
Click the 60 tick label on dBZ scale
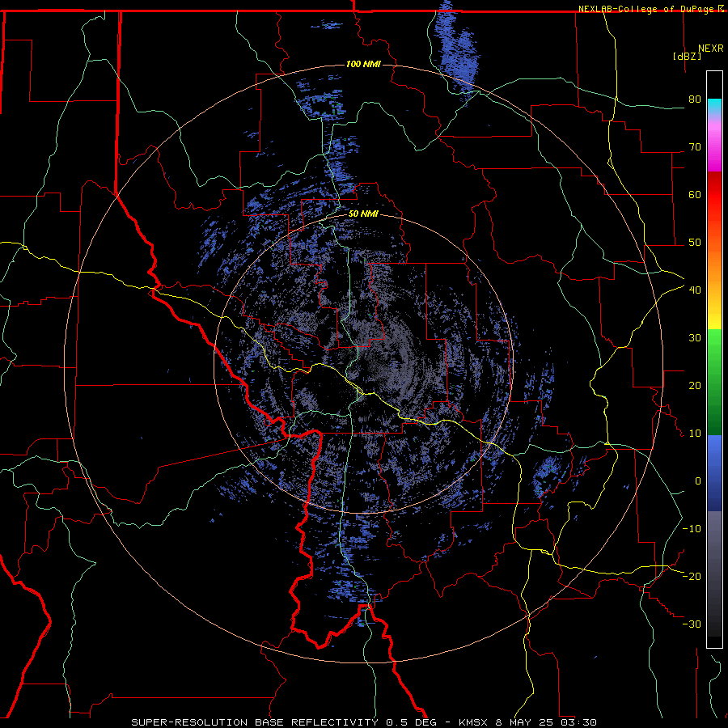point(695,194)
